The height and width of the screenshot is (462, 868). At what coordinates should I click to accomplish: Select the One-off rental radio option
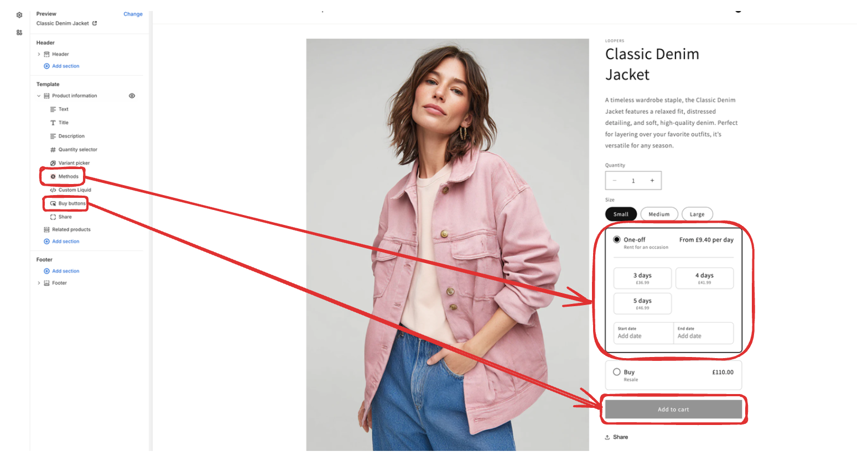[x=617, y=240]
